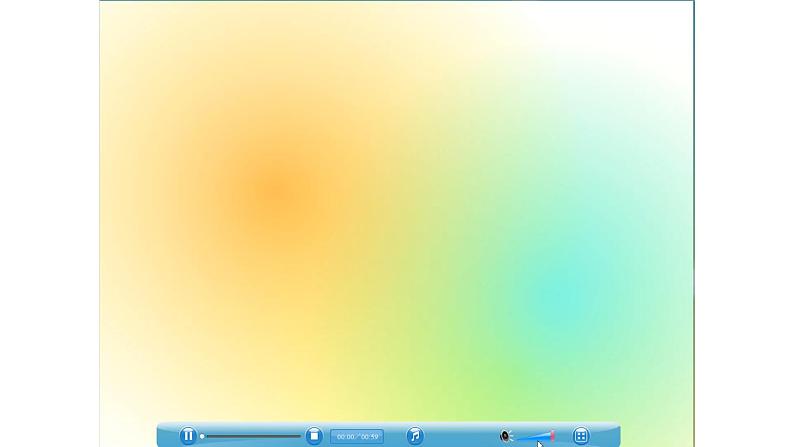
Task: Pause the playing video
Action: pyautogui.click(x=187, y=436)
